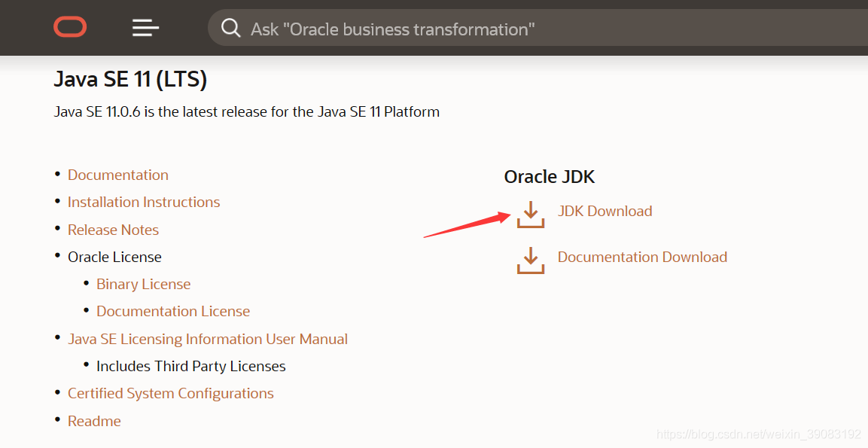Click the 'Oracle JDK' heading
The image size is (868, 448).
coord(549,177)
